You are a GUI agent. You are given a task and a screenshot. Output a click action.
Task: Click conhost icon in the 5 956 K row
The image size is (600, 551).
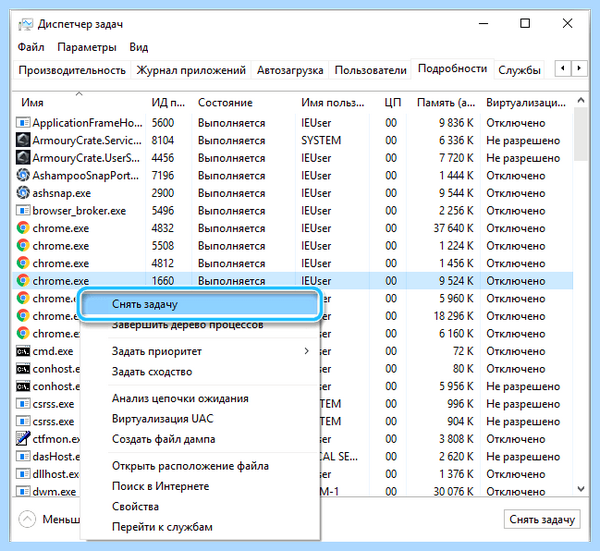click(23, 386)
